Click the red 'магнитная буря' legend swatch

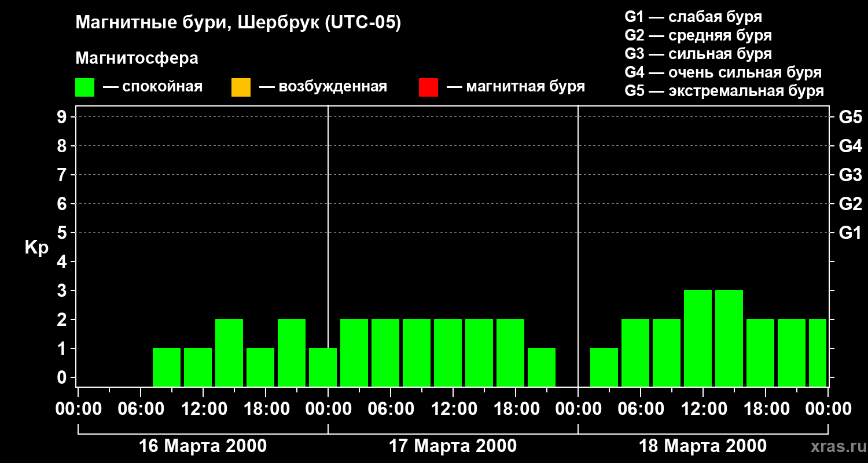point(428,87)
